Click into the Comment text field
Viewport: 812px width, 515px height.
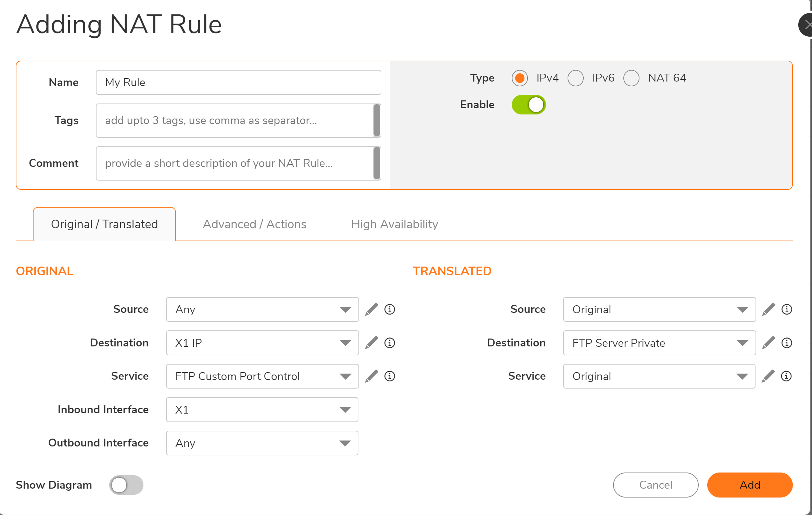click(235, 163)
